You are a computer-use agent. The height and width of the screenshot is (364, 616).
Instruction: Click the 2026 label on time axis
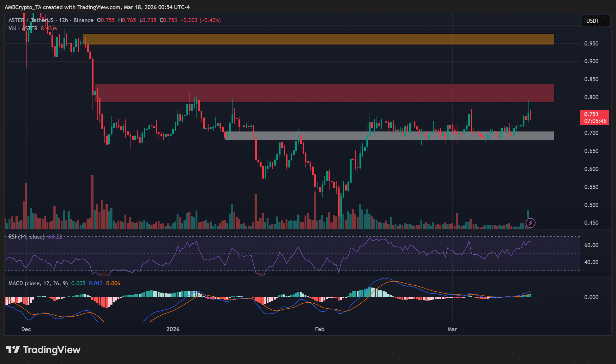173,329
